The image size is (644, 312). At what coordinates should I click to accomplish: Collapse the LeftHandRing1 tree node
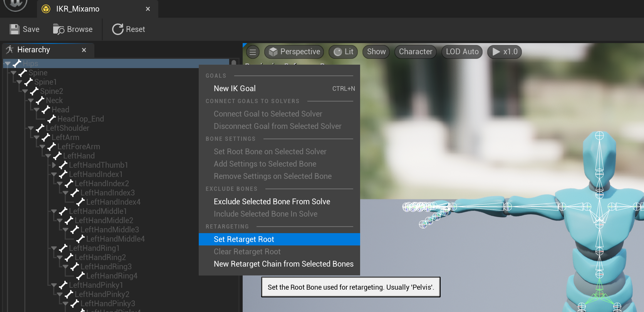click(x=54, y=248)
